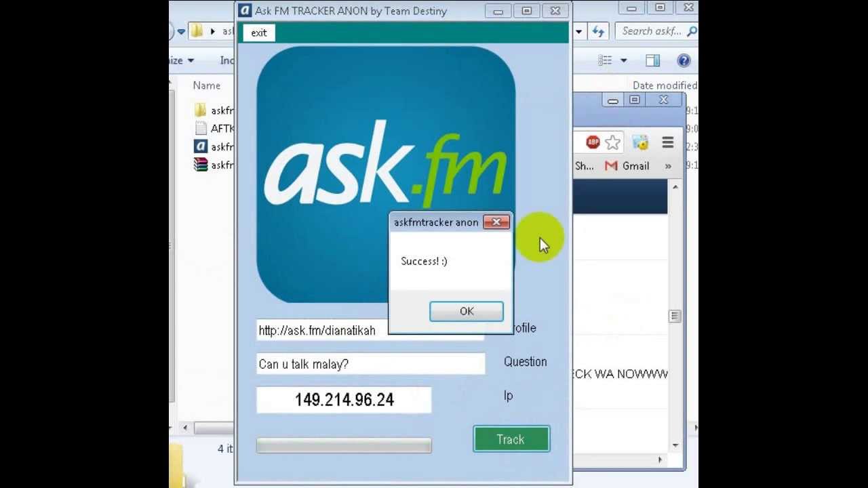
Task: Click the browser vertical scrollbar thumb
Action: coord(675,317)
